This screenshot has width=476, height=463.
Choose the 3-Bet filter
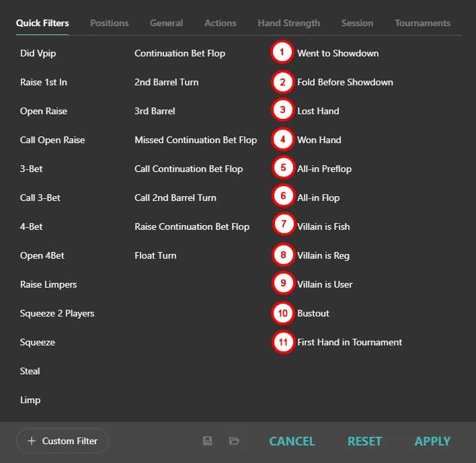coord(32,169)
